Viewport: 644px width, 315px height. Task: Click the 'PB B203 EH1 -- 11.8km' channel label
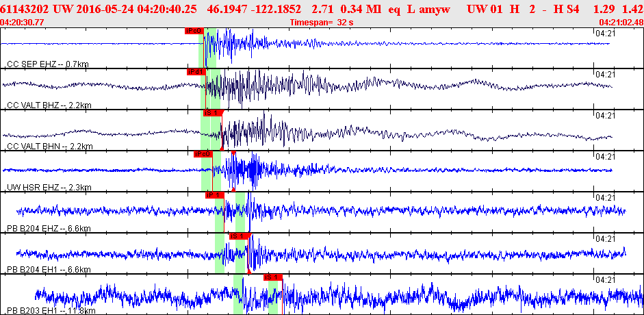[x=51, y=310]
